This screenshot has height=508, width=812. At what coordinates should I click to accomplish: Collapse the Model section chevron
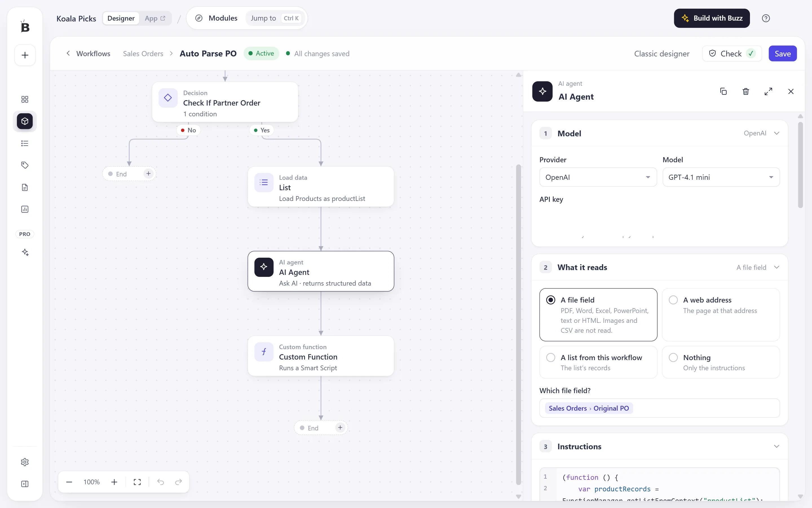pyautogui.click(x=776, y=133)
